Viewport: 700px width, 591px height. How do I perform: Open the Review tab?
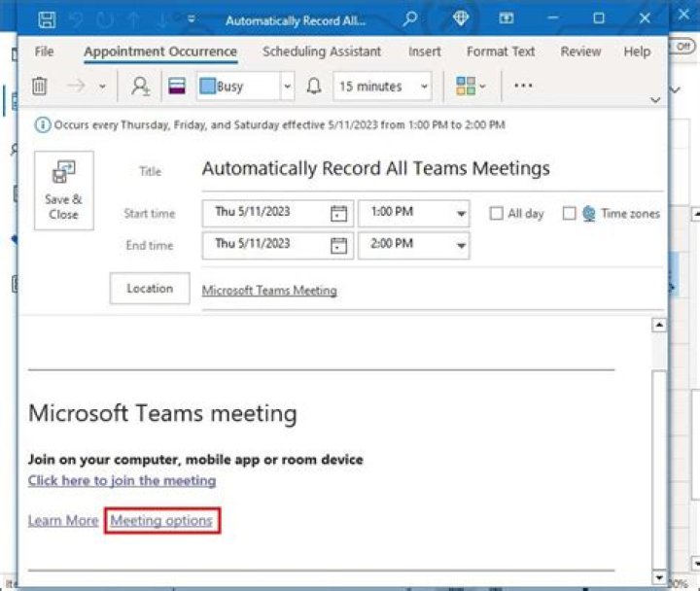[580, 52]
